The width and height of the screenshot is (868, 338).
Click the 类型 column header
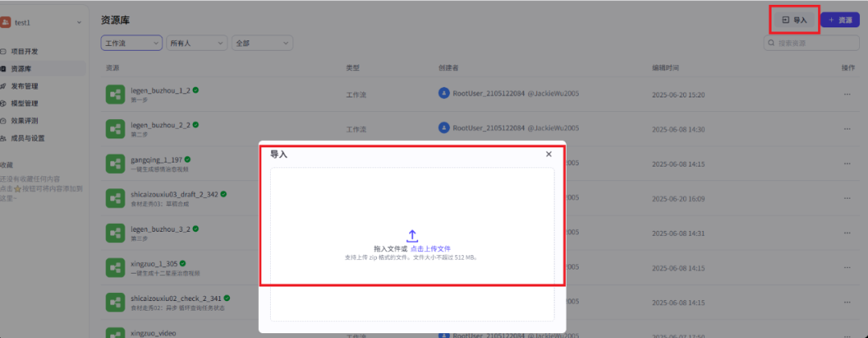(x=353, y=68)
